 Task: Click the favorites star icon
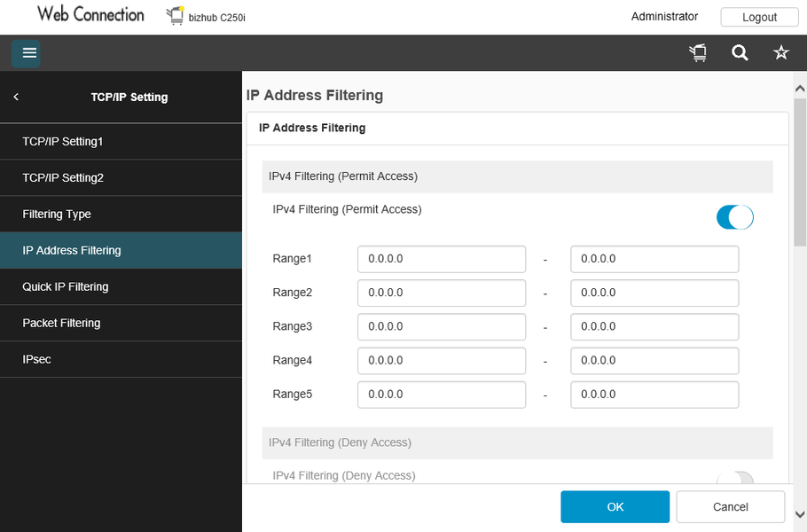pos(781,53)
